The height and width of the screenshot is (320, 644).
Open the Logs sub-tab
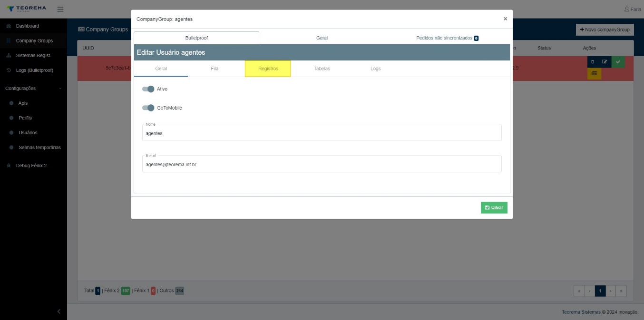coord(376,69)
